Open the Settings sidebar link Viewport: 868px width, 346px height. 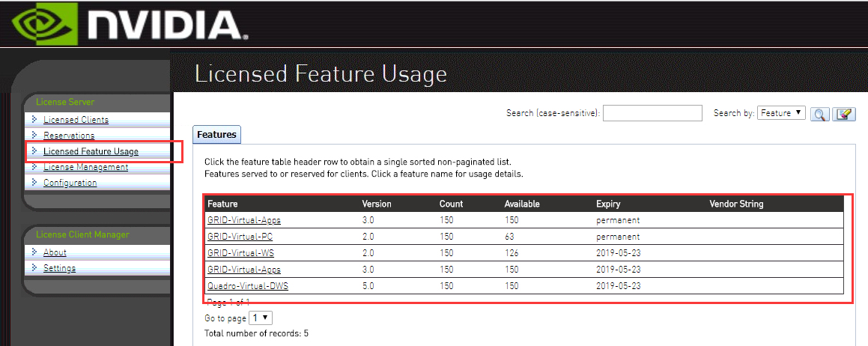[59, 268]
